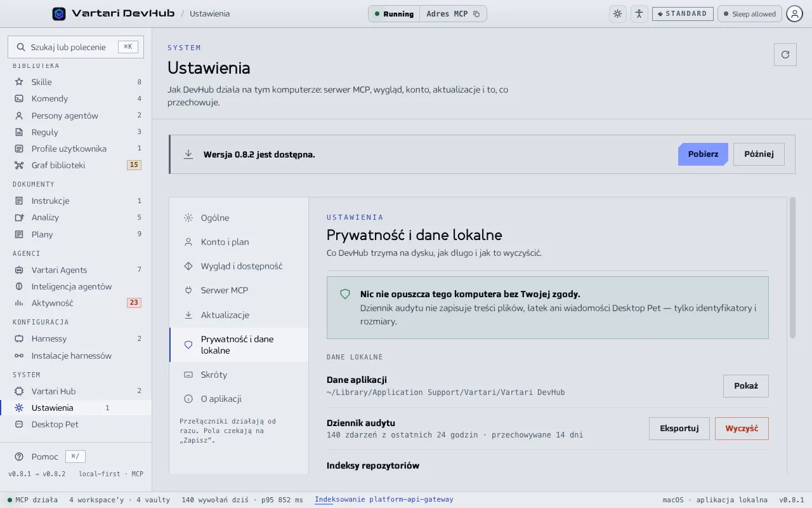This screenshot has height=508, width=812.
Task: Switch to the Konto i plan tab
Action: click(x=239, y=242)
